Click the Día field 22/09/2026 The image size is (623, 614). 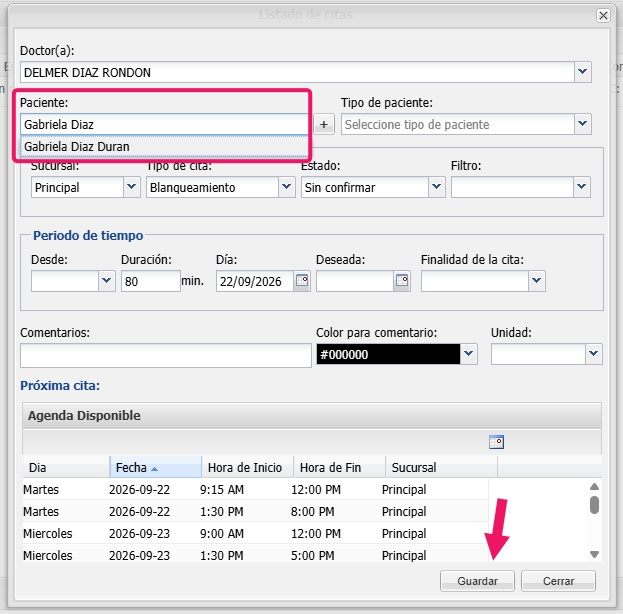[255, 281]
